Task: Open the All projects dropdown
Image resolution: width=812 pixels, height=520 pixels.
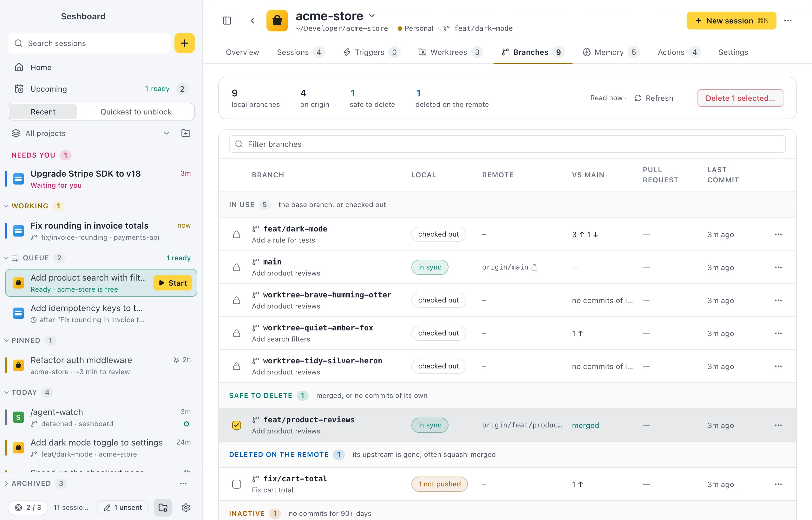Action: [90, 133]
